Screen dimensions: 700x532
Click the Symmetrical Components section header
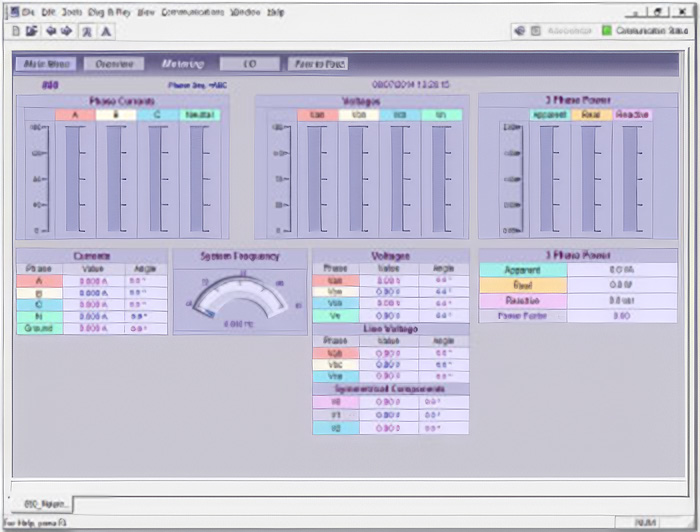[391, 389]
